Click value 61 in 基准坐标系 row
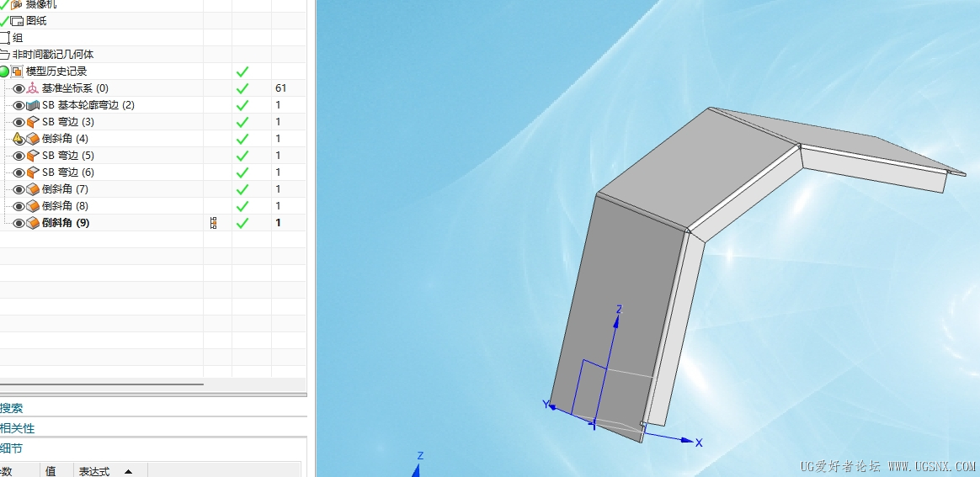The height and width of the screenshot is (477, 980). point(280,88)
